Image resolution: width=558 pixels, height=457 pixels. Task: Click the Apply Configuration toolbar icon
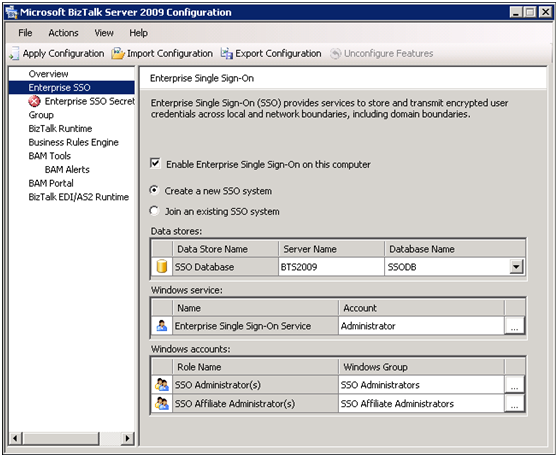14,53
